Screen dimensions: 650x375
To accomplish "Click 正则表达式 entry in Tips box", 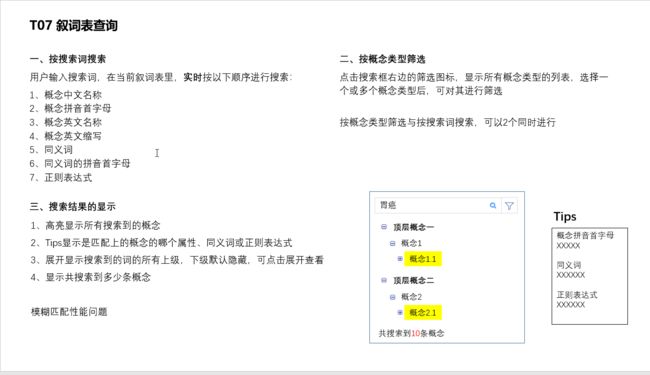I will click(577, 295).
